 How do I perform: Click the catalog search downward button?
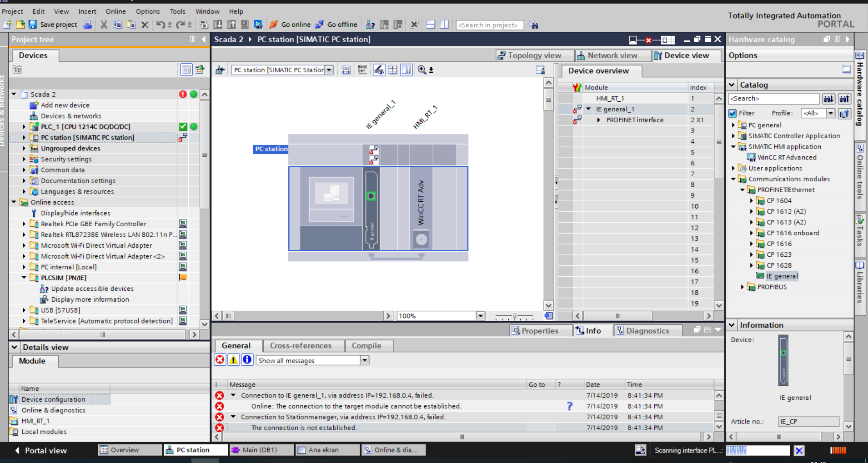coord(828,99)
